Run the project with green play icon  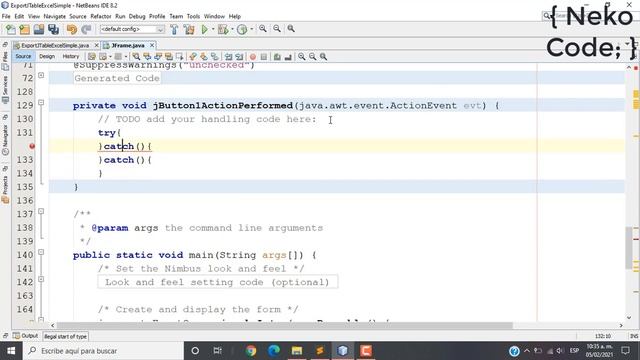[x=205, y=29]
